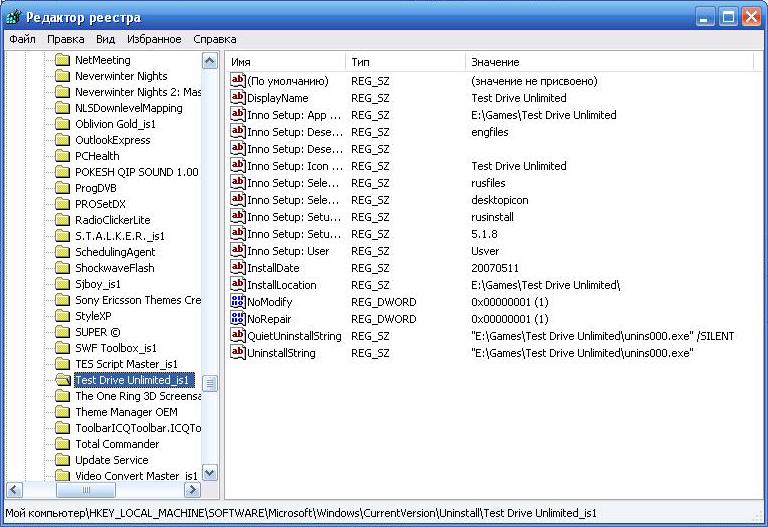Click the horizontal scrollbar thumb in the tree pane
768x527 pixels.
[x=86, y=489]
